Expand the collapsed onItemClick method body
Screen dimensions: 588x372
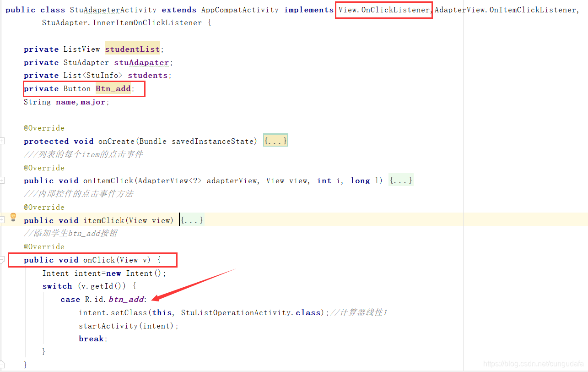(401, 181)
